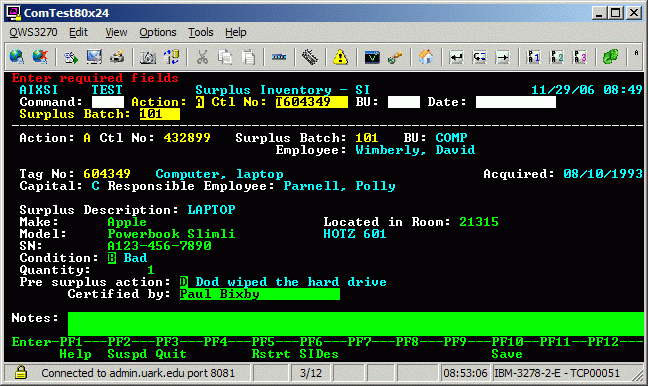Click the Enter key arrow toolbar icon

(457, 57)
